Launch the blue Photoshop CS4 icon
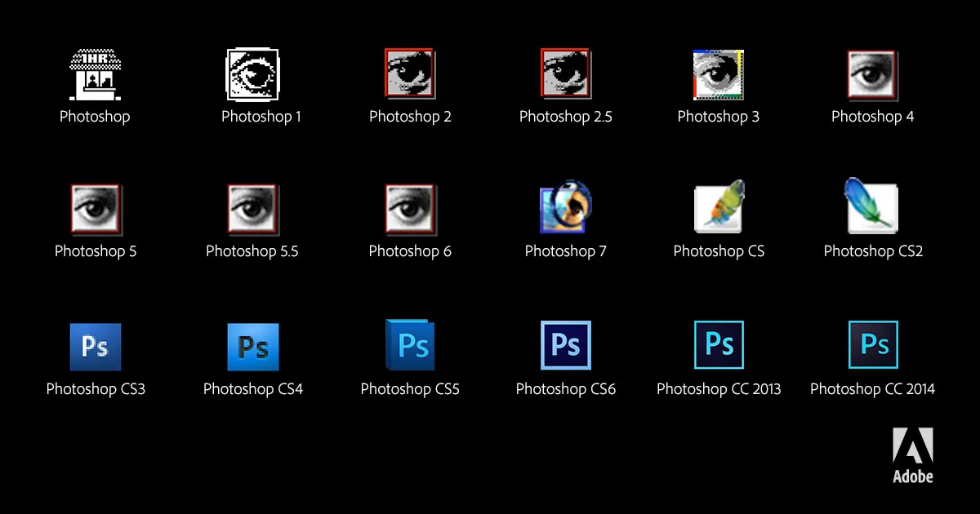The height and width of the screenshot is (514, 980). tap(252, 346)
